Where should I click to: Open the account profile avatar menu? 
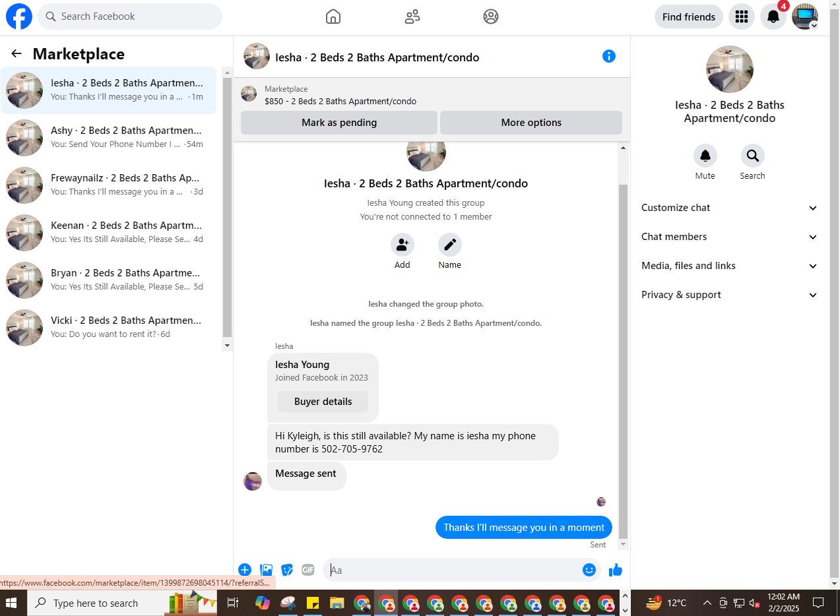[x=805, y=16]
